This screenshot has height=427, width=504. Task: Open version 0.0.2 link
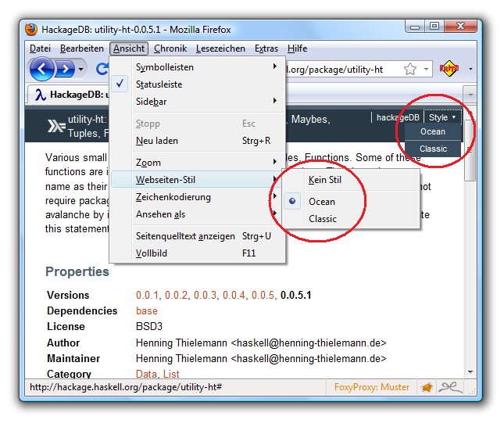(x=176, y=295)
